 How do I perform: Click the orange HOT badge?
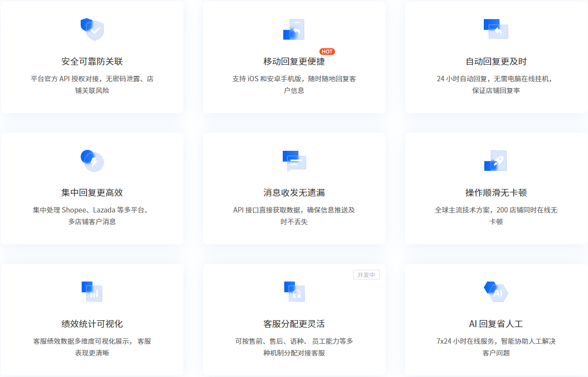(327, 51)
